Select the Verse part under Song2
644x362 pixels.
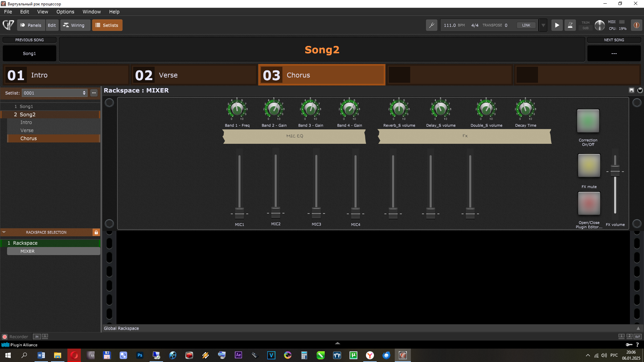[54, 130]
